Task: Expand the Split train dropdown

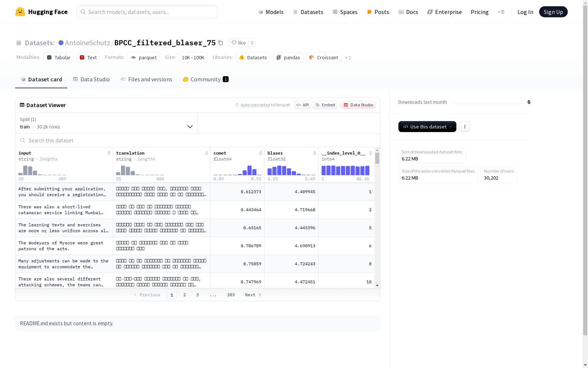Action: pyautogui.click(x=107, y=123)
